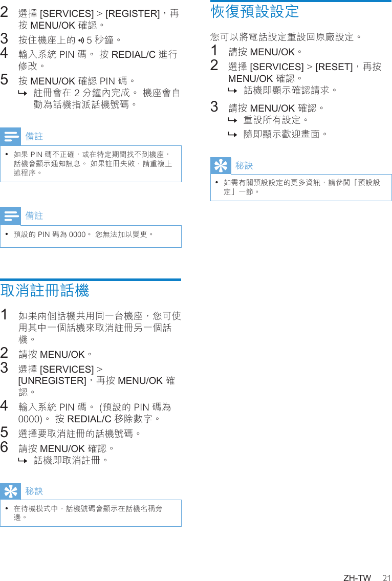Click the ZH-TW language code in footer
This screenshot has height=581, width=392.
coord(357,577)
